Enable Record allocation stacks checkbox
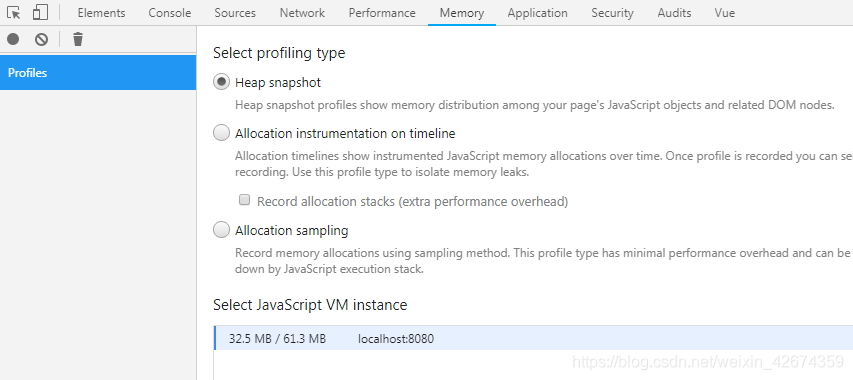Screen dimensions: 853x380 245,200
